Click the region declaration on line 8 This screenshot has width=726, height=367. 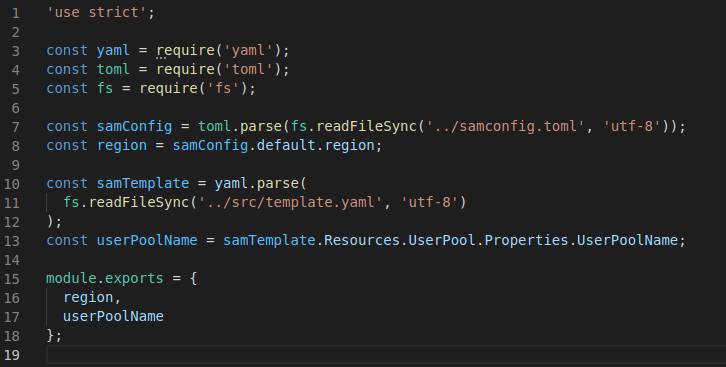122,145
